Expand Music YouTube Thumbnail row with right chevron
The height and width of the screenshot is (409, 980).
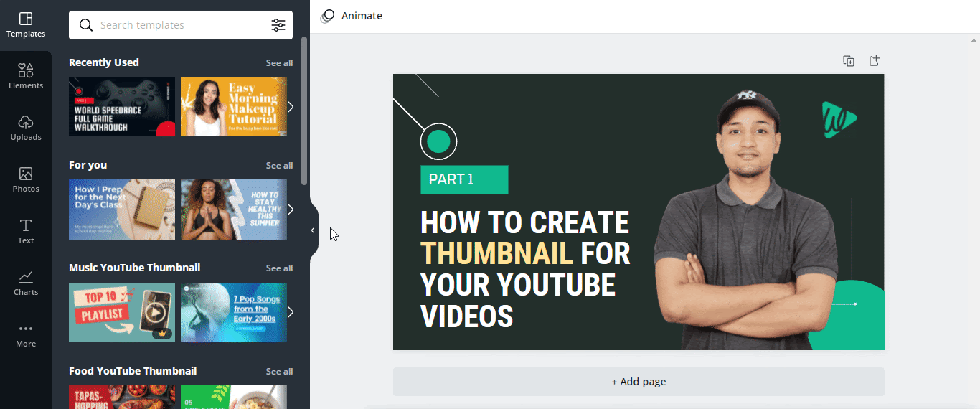(291, 312)
